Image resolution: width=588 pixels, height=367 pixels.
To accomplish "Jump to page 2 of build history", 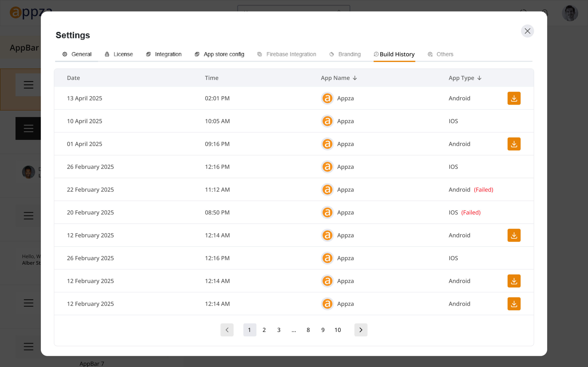I will tap(264, 330).
